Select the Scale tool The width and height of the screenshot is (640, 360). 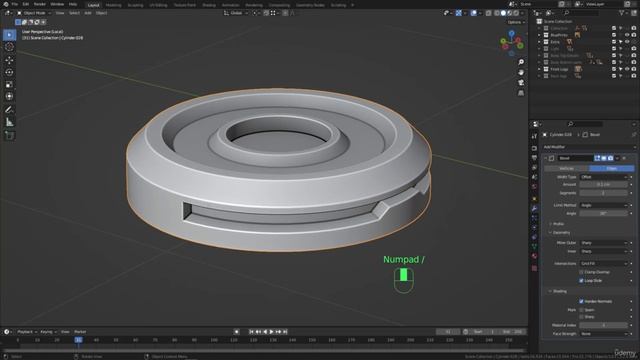tap(9, 84)
